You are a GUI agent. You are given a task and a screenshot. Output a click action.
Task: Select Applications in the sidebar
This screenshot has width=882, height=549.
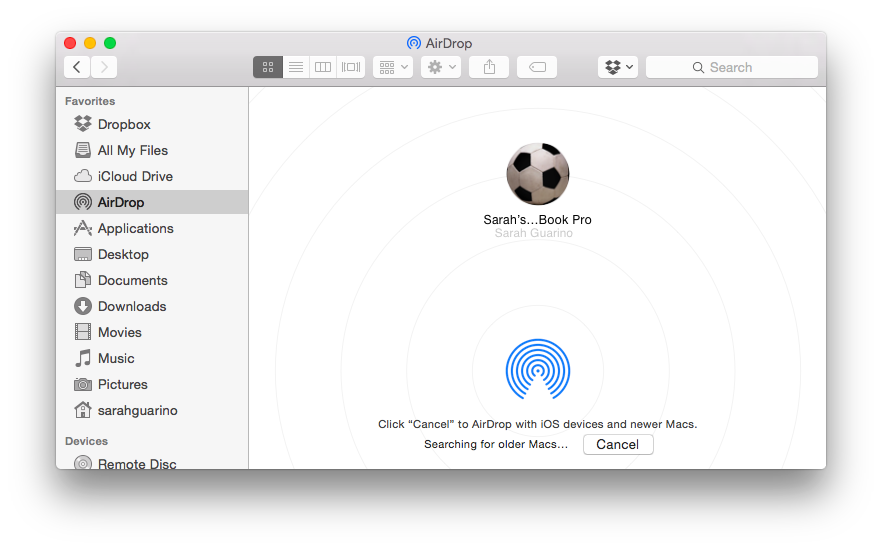pos(135,228)
